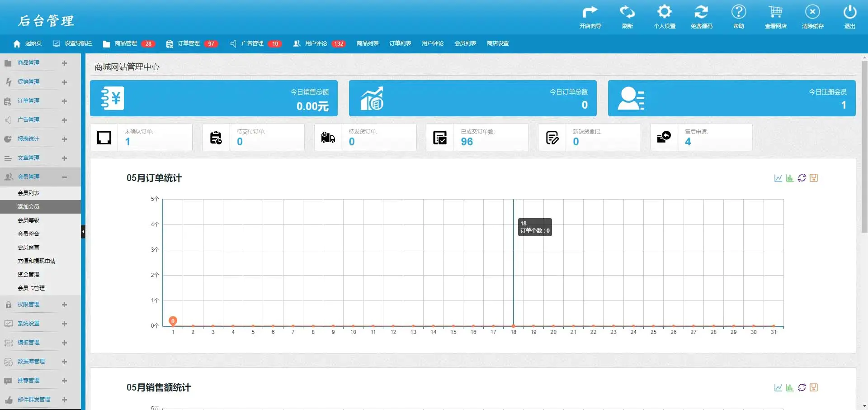This screenshot has width=868, height=410.
Task: Open 用户评论 with badge 132 in navigation
Action: click(316, 43)
